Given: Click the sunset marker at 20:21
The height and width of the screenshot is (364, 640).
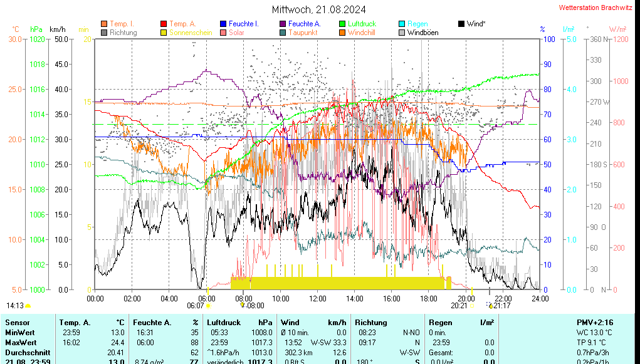Looking at the screenshot, I should [x=471, y=306].
